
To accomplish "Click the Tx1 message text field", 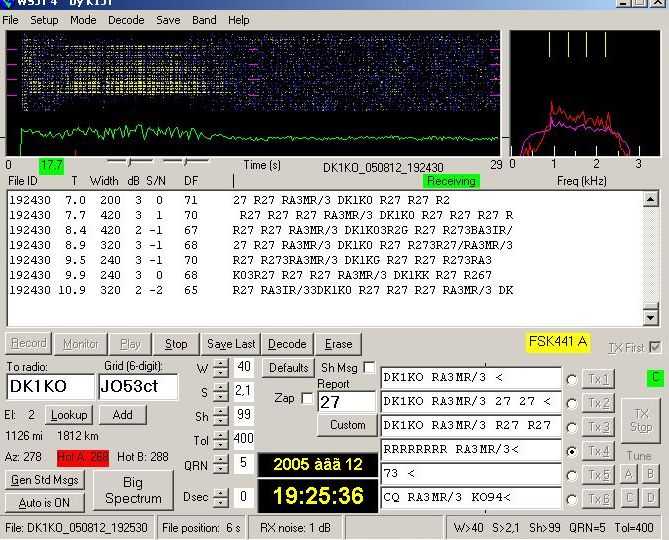I will (471, 378).
